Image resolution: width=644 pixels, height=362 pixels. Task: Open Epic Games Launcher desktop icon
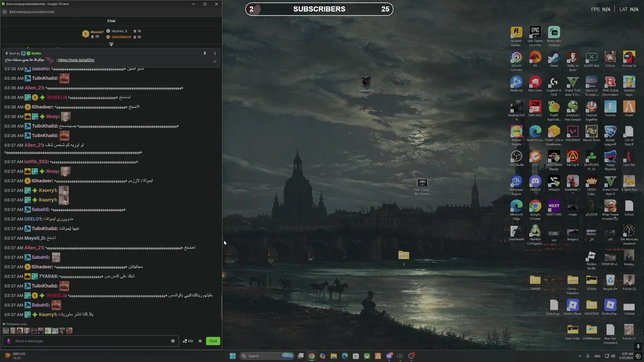[535, 36]
